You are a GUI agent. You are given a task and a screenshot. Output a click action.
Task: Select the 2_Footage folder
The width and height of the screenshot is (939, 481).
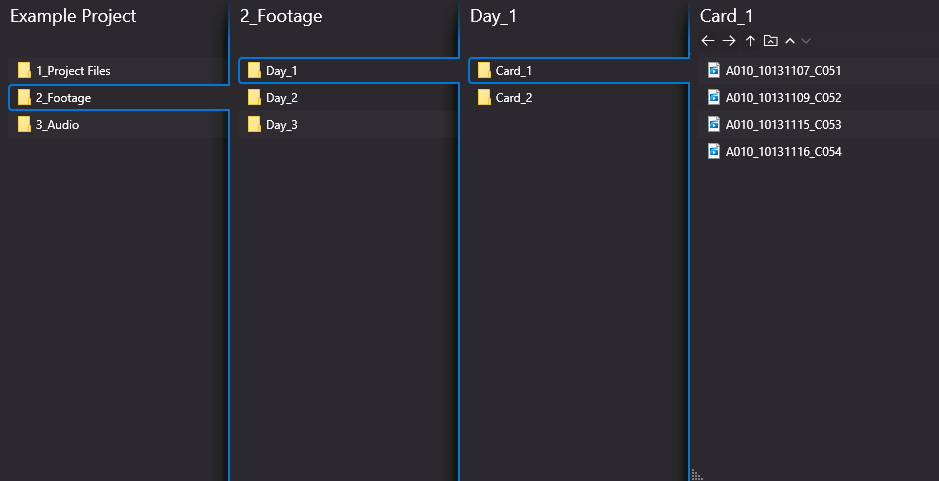[x=119, y=98]
